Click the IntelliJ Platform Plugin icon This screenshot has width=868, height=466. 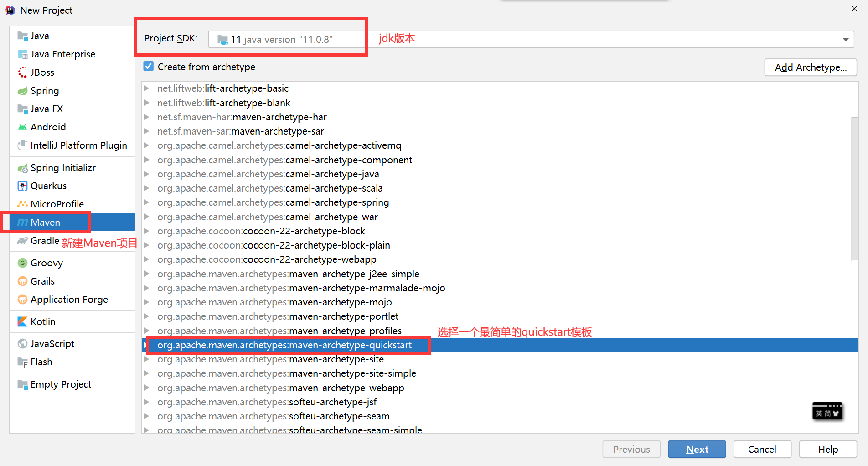pyautogui.click(x=22, y=145)
